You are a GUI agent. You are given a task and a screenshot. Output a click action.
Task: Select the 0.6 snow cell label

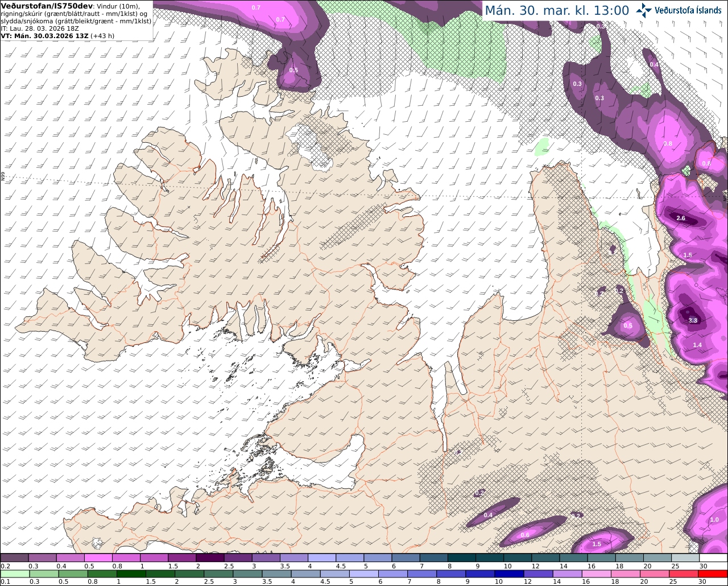pyautogui.click(x=525, y=535)
